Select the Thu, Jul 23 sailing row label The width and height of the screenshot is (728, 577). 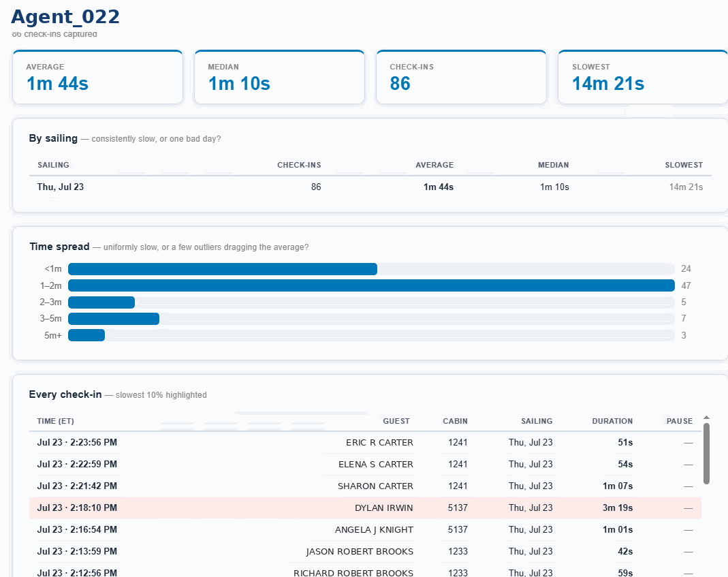point(61,187)
